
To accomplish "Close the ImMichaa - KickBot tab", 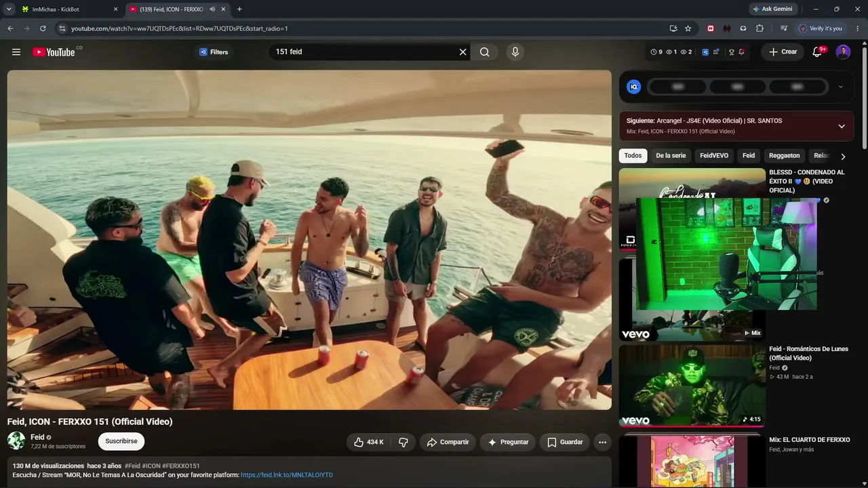I will [115, 9].
